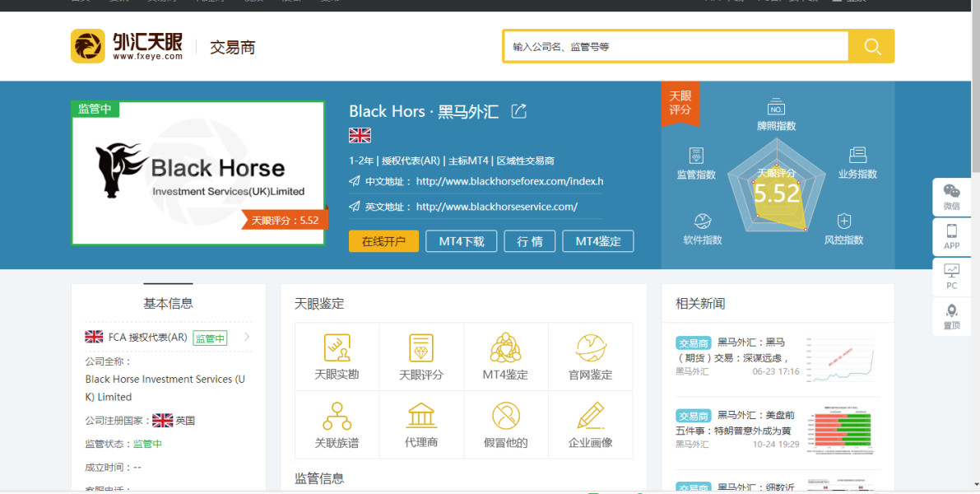Click the MT4下载 button
980x494 pixels.
point(461,241)
